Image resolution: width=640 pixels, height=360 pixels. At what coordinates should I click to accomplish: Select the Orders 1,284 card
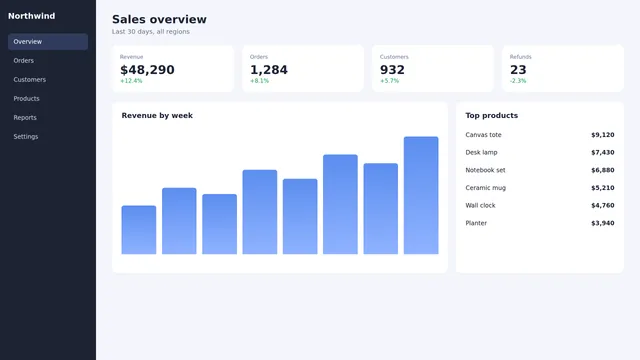[x=303, y=69]
